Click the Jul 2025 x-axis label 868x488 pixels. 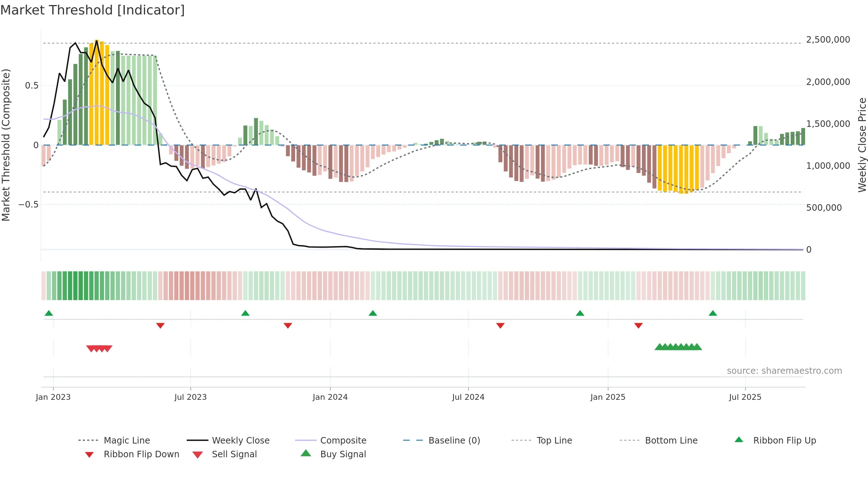745,397
